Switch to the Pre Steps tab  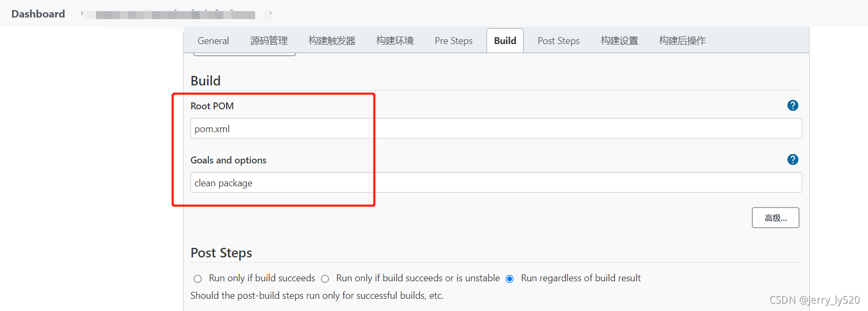coord(454,41)
